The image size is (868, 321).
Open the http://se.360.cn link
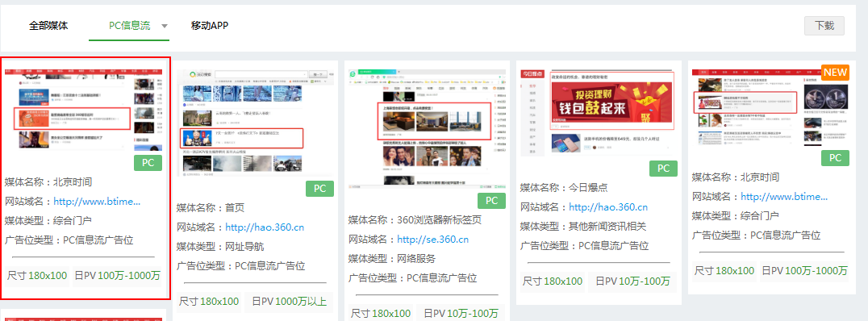pos(433,239)
